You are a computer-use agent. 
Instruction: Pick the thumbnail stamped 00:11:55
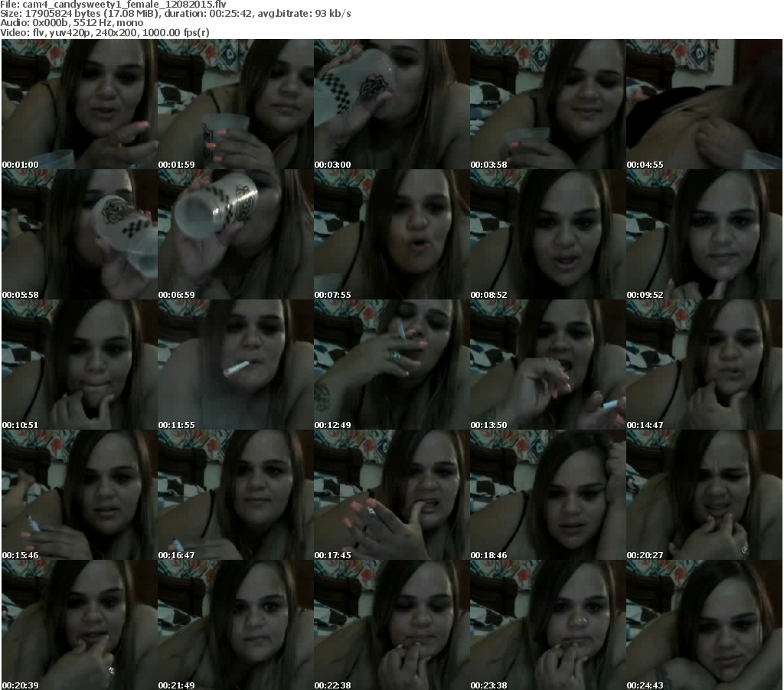pyautogui.click(x=236, y=365)
